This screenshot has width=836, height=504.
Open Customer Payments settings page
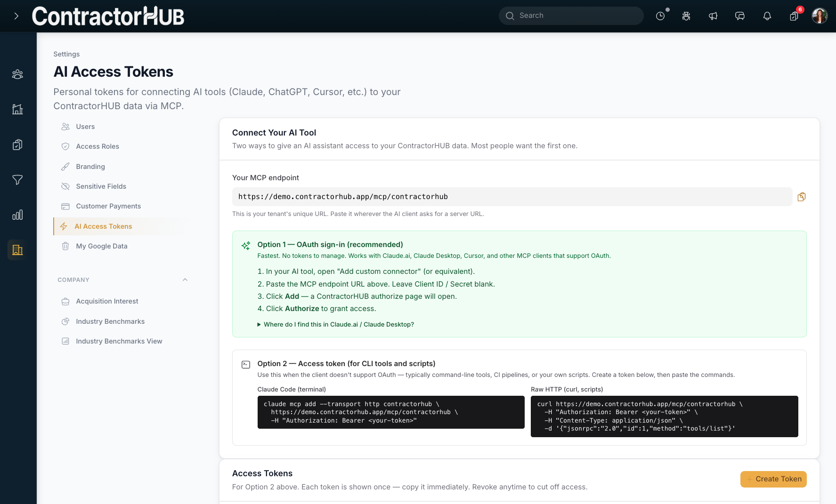(x=108, y=206)
